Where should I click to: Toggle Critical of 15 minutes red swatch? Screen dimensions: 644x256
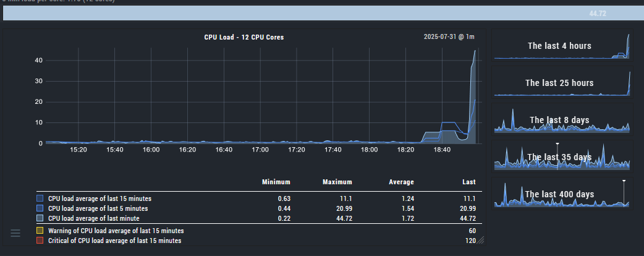[x=40, y=241]
